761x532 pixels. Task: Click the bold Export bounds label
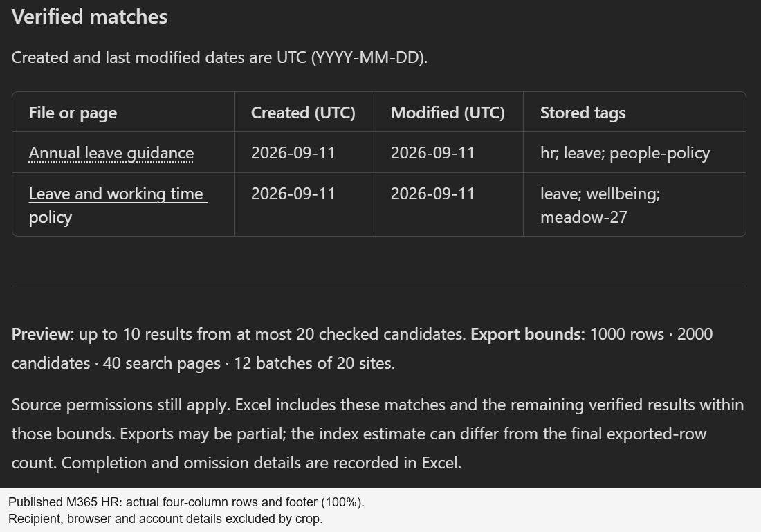(x=528, y=334)
